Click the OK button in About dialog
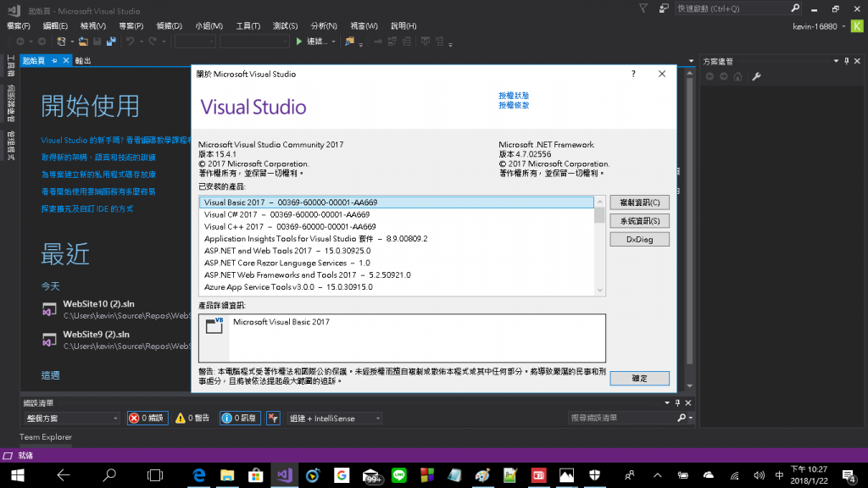The image size is (868, 488). (x=639, y=379)
